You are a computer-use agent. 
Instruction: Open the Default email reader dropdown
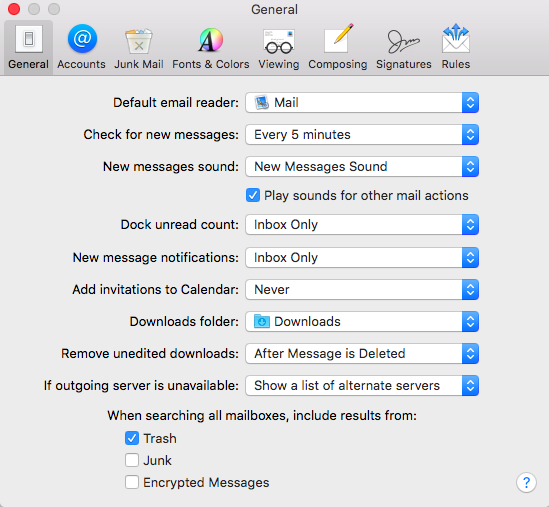pyautogui.click(x=362, y=103)
